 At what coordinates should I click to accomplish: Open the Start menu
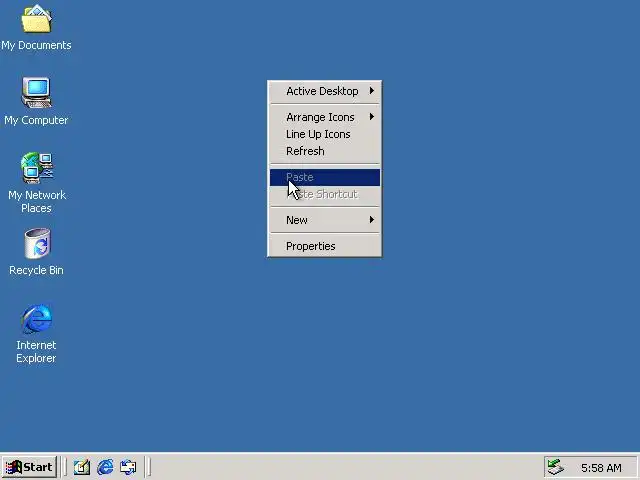(x=29, y=467)
